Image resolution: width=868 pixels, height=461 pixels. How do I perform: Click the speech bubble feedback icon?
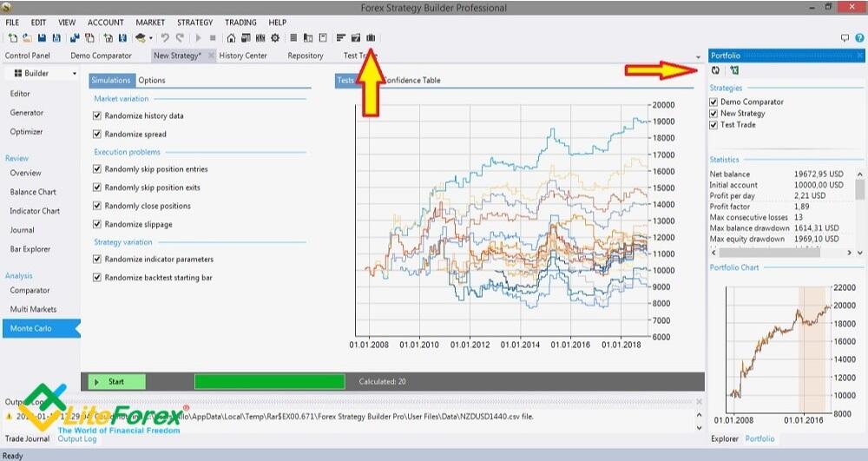click(845, 37)
